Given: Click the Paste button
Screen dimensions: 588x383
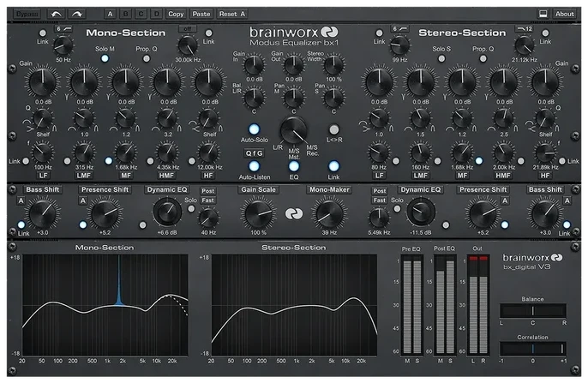Looking at the screenshot, I should click(x=201, y=15).
